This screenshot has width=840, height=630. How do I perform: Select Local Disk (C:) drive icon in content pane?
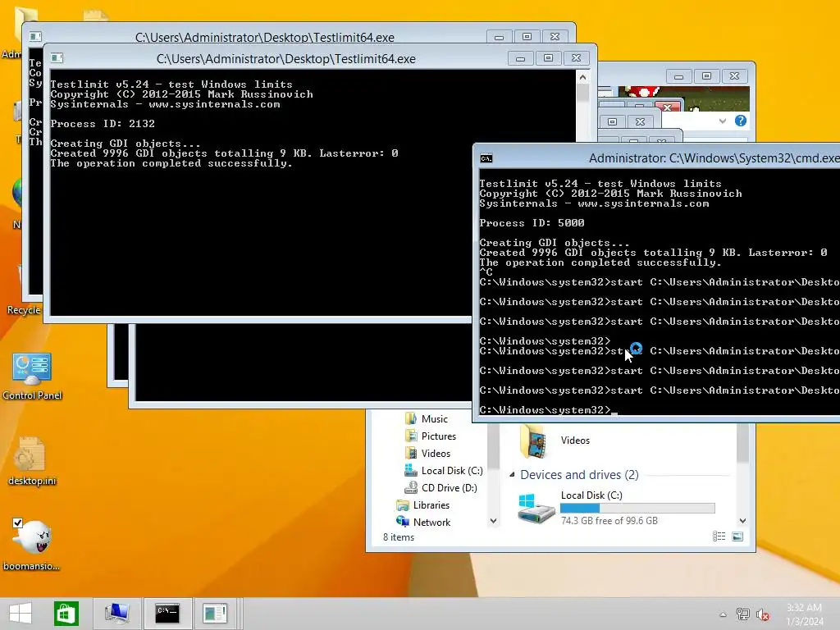pos(536,508)
